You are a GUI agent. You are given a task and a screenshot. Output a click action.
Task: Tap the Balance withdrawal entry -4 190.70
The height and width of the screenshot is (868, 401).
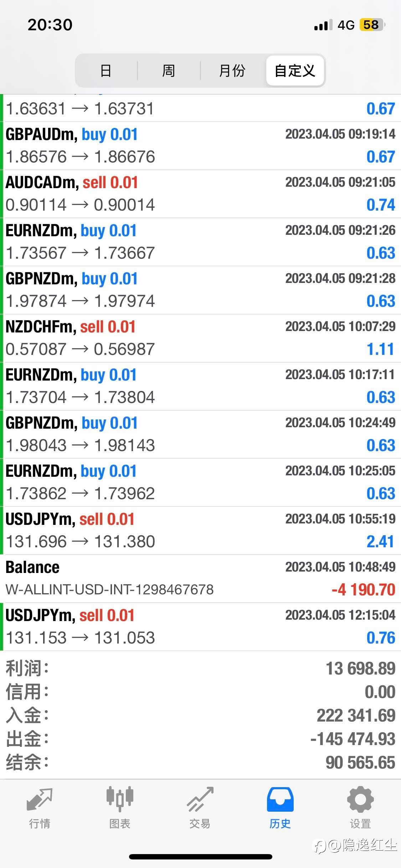point(200,579)
